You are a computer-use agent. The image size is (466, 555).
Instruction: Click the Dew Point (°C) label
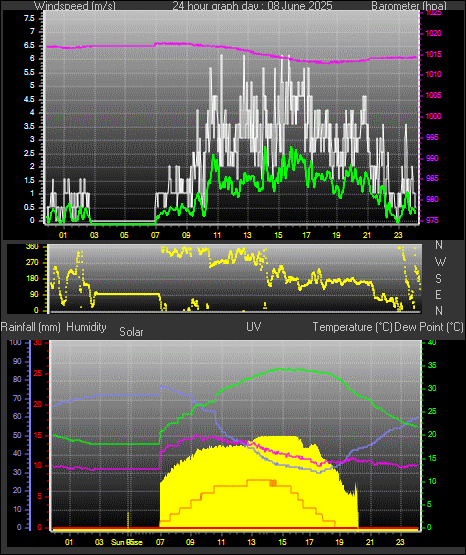pyautogui.click(x=428, y=327)
